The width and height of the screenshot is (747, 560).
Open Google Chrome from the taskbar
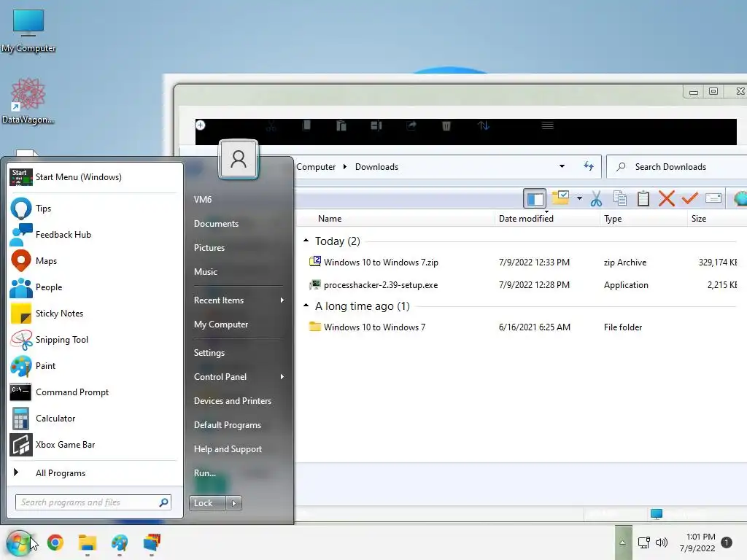[55, 542]
